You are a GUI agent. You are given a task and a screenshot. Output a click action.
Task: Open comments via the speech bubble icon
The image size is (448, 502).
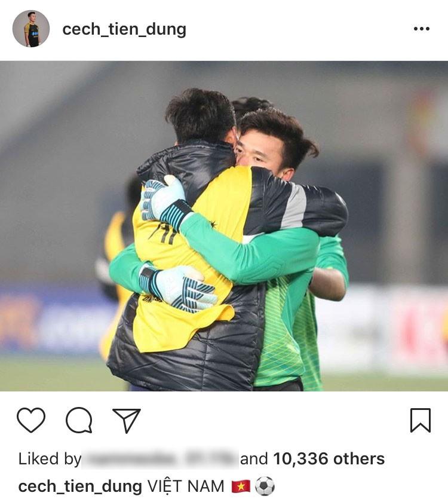[x=79, y=420]
